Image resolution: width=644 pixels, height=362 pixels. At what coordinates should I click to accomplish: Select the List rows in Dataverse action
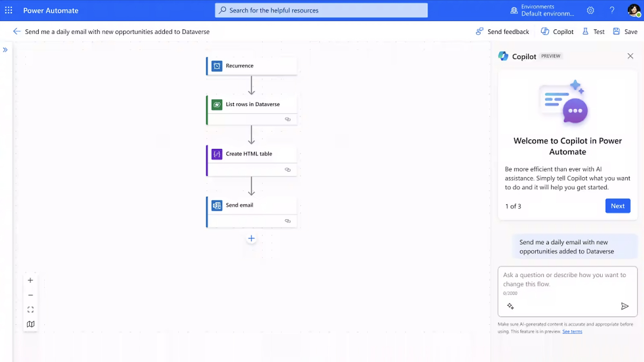click(252, 105)
